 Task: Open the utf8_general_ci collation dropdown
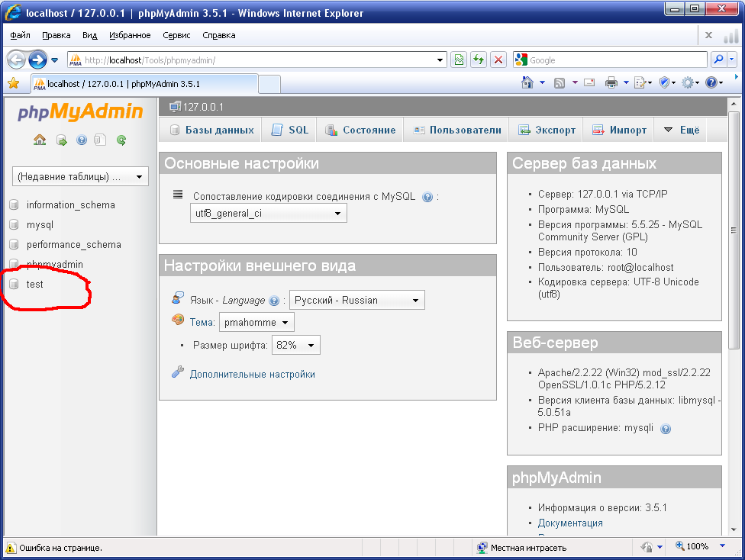tap(269, 214)
